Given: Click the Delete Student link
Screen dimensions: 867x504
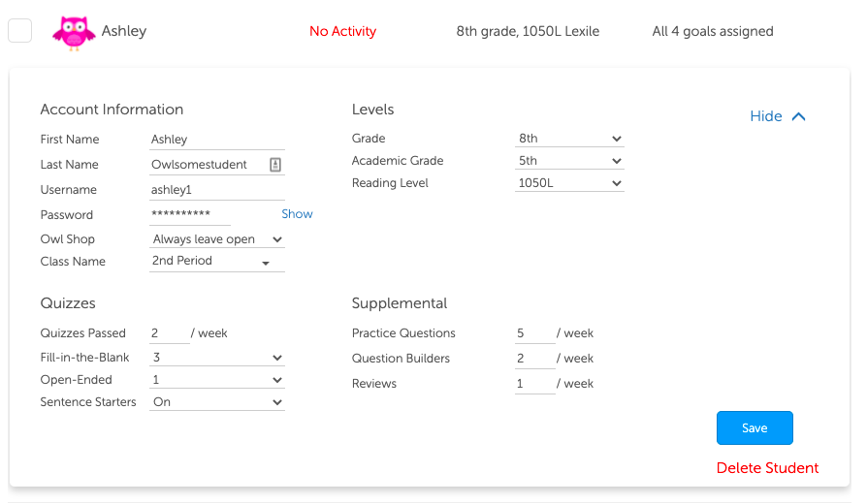Looking at the screenshot, I should (x=767, y=468).
